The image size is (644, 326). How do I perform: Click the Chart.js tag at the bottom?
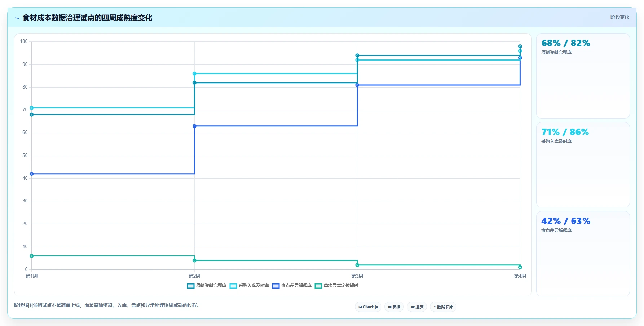point(368,307)
